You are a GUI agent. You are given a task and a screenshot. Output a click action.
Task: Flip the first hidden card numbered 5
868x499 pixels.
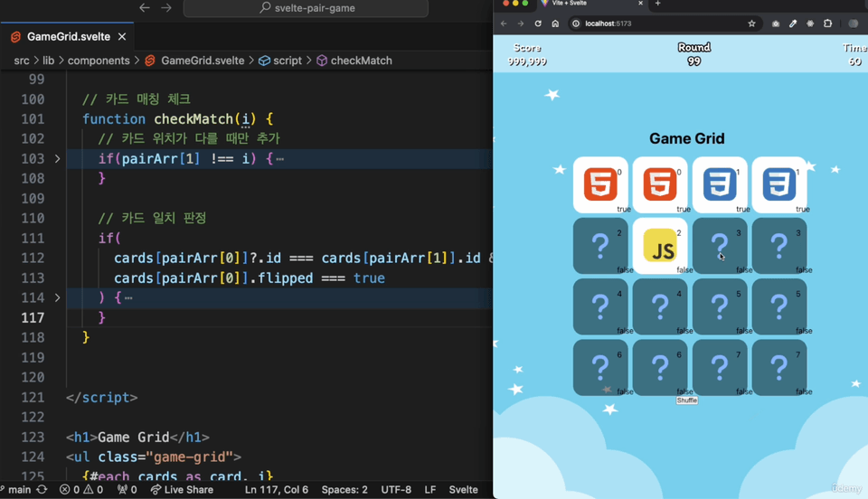pos(720,306)
